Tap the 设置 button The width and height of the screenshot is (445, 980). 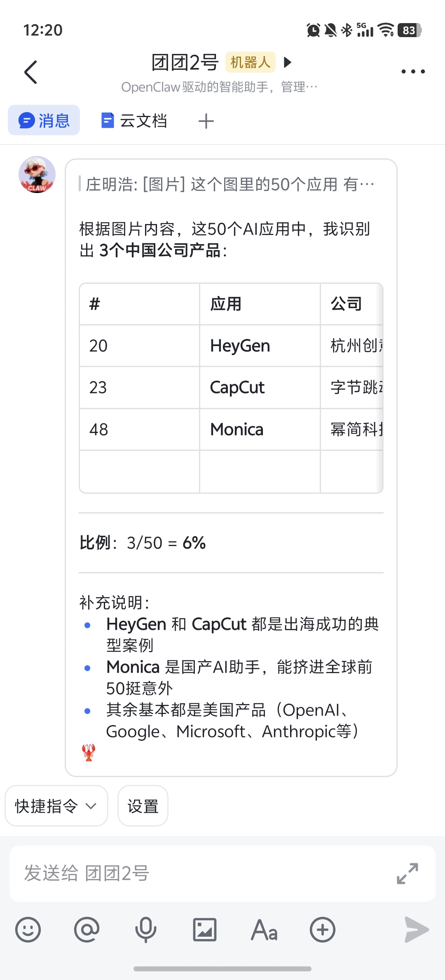(x=143, y=806)
